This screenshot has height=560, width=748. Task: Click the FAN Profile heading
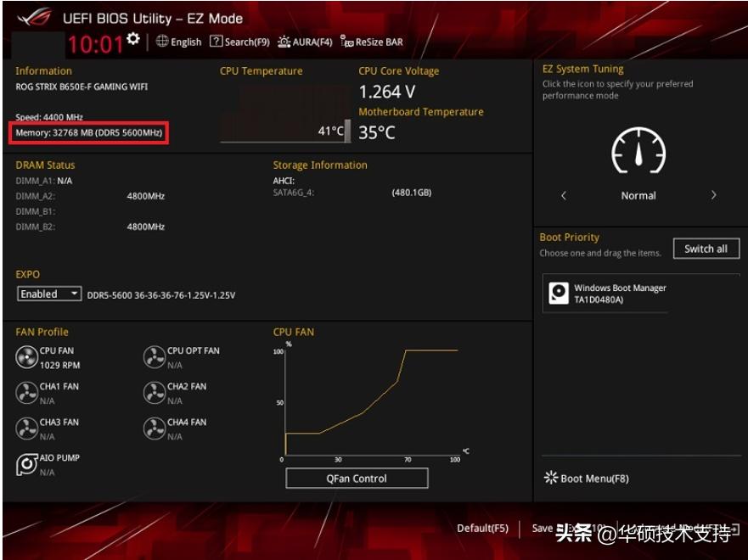coord(42,332)
